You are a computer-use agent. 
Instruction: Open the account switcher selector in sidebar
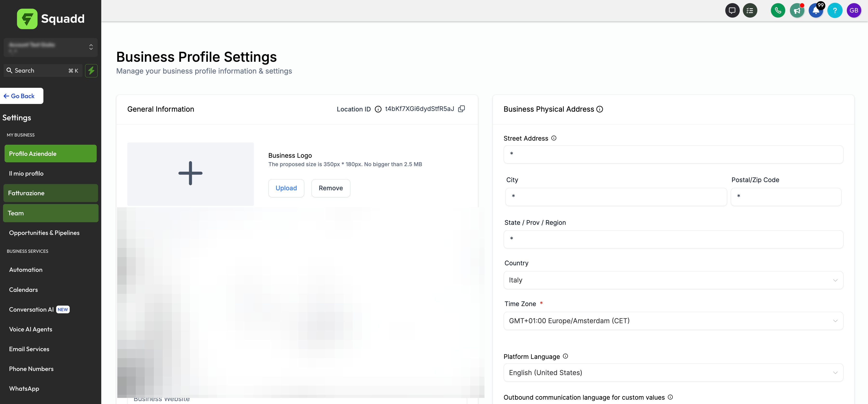51,47
